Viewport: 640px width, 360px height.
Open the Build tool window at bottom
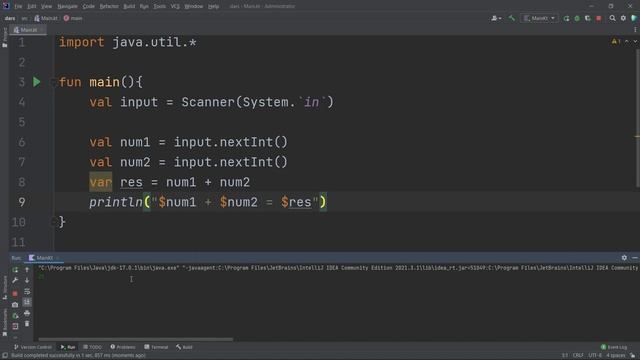[x=184, y=347]
